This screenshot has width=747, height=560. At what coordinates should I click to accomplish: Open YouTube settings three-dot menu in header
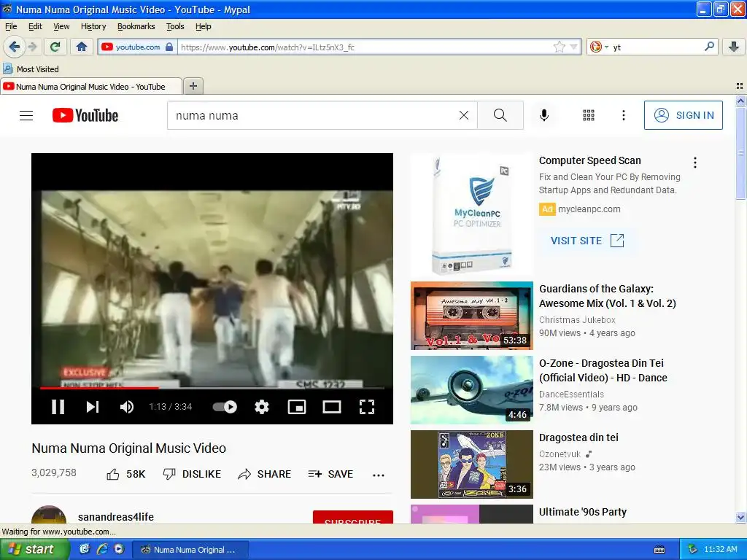[x=623, y=115]
